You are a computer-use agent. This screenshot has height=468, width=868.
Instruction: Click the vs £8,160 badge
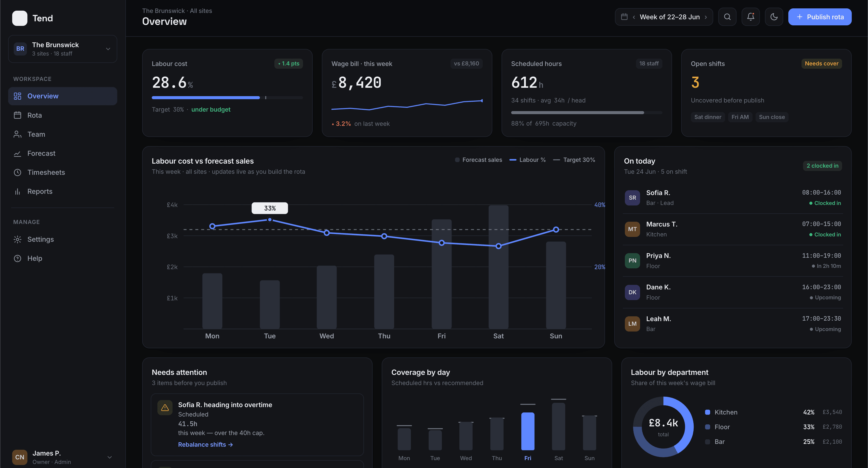[x=466, y=63]
